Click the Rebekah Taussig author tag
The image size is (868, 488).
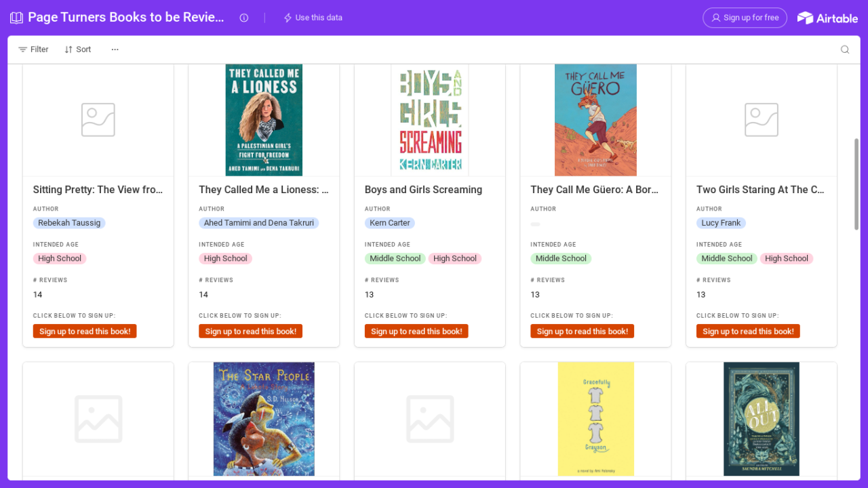click(x=69, y=223)
